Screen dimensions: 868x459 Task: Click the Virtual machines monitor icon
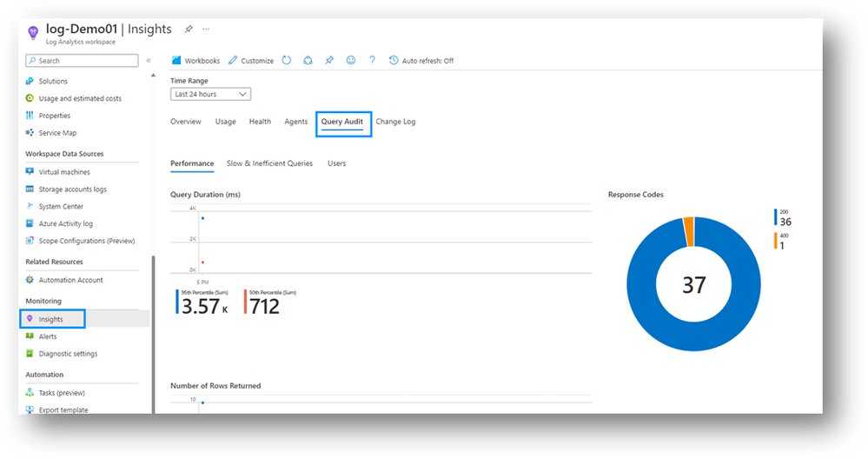point(30,171)
